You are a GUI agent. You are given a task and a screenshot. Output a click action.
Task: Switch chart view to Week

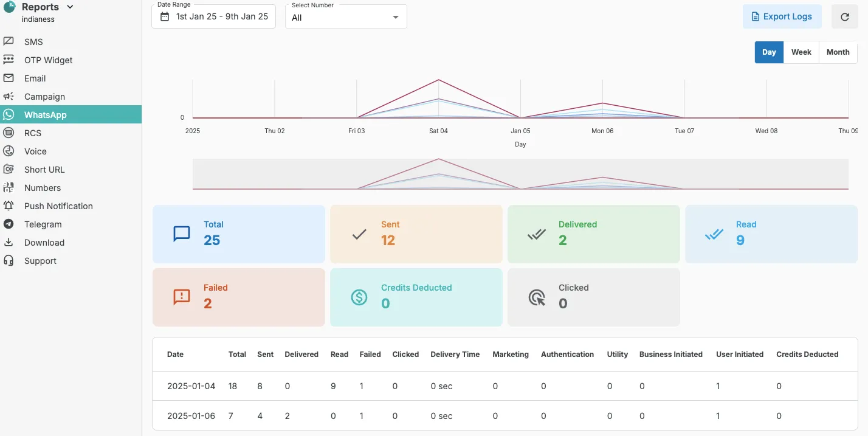click(801, 52)
